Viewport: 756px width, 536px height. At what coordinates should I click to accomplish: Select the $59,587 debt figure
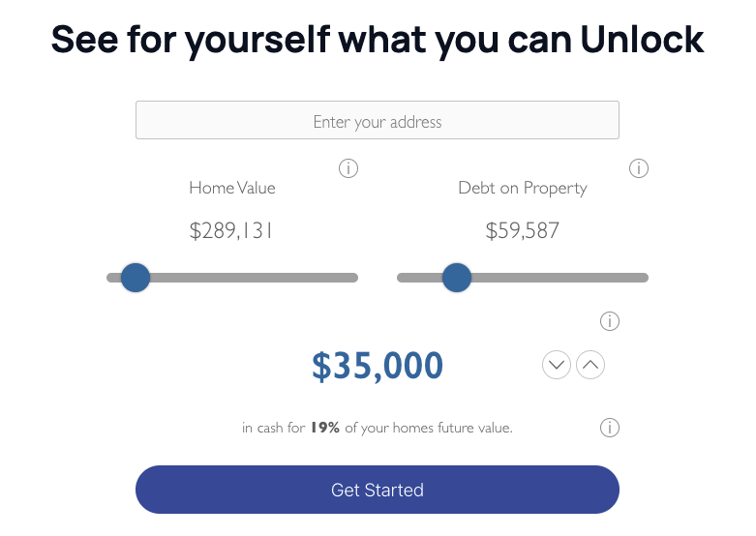point(523,231)
